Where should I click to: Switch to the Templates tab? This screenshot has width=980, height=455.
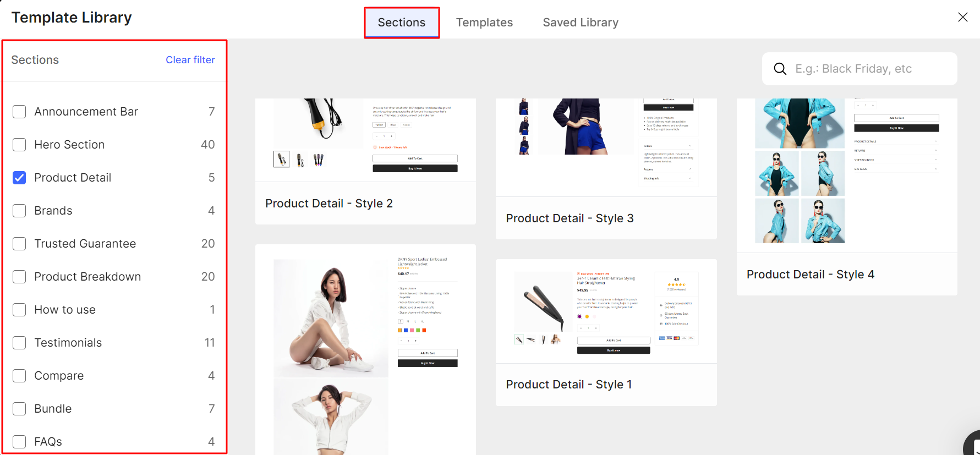[484, 23]
